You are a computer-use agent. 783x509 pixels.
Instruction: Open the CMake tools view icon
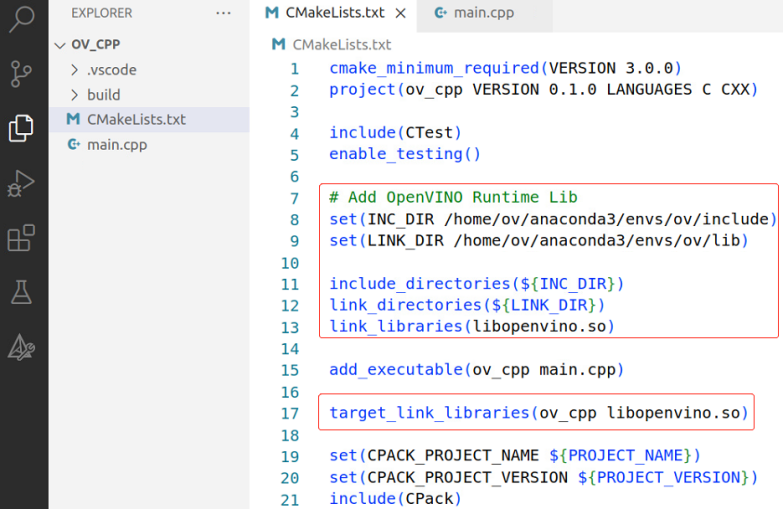click(21, 347)
